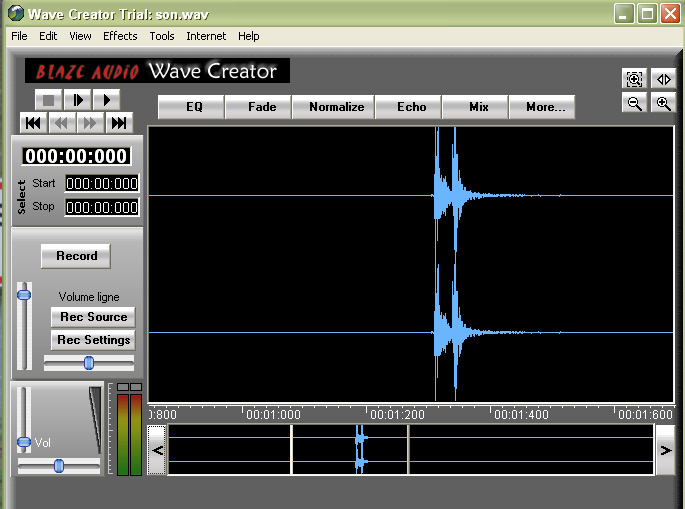Minimize the Wave Creator window
This screenshot has width=685, height=509.
point(625,14)
